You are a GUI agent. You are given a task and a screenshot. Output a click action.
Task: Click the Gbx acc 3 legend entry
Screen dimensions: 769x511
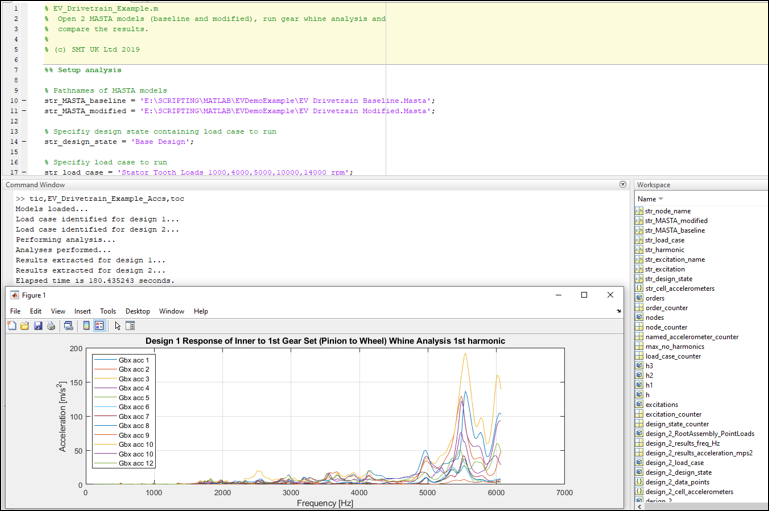(x=134, y=379)
